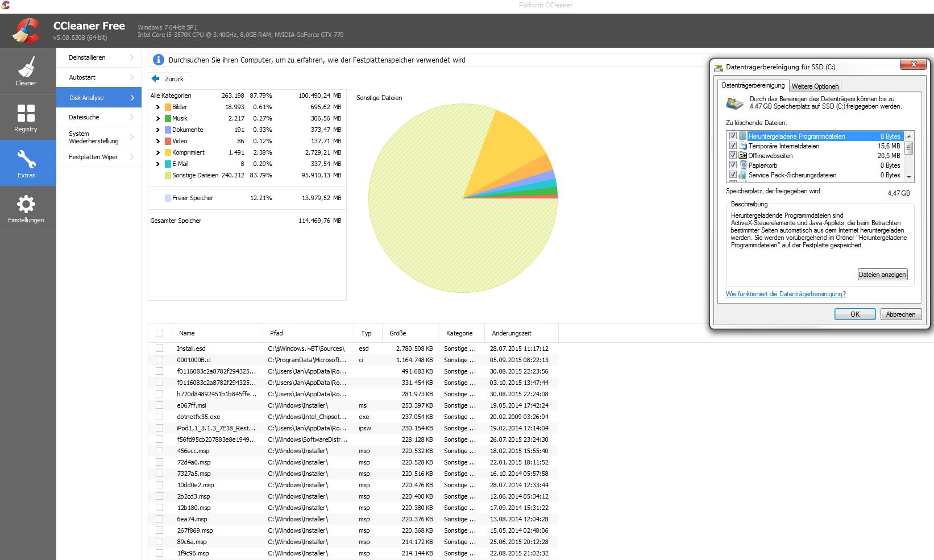Click the Typ column header
The image size is (934, 560).
pos(368,333)
